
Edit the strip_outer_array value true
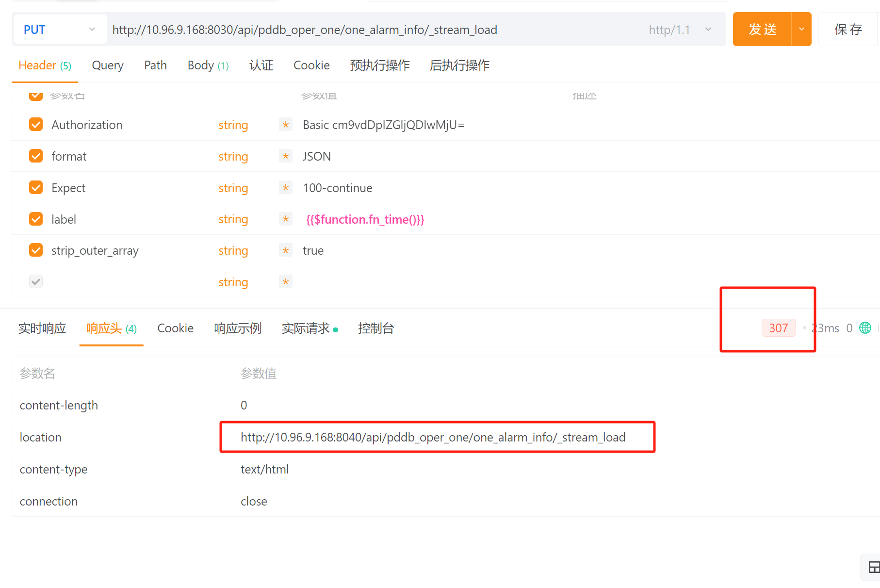pos(313,251)
